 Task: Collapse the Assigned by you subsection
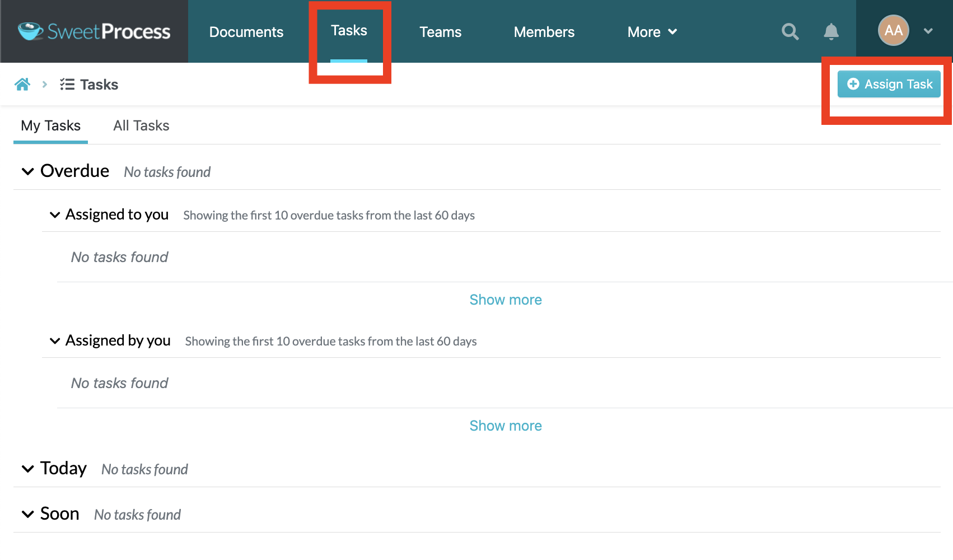pyautogui.click(x=55, y=341)
